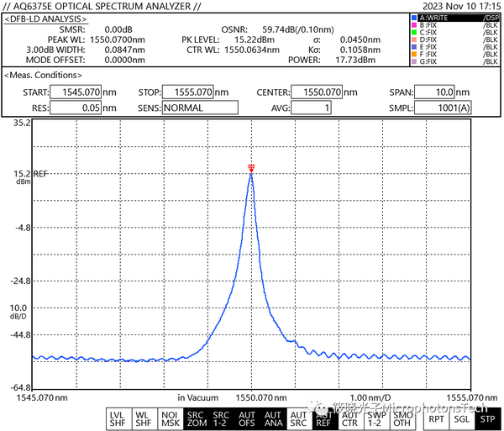Stop the sweep with STP
This screenshot has width=504, height=431.
[x=487, y=418]
